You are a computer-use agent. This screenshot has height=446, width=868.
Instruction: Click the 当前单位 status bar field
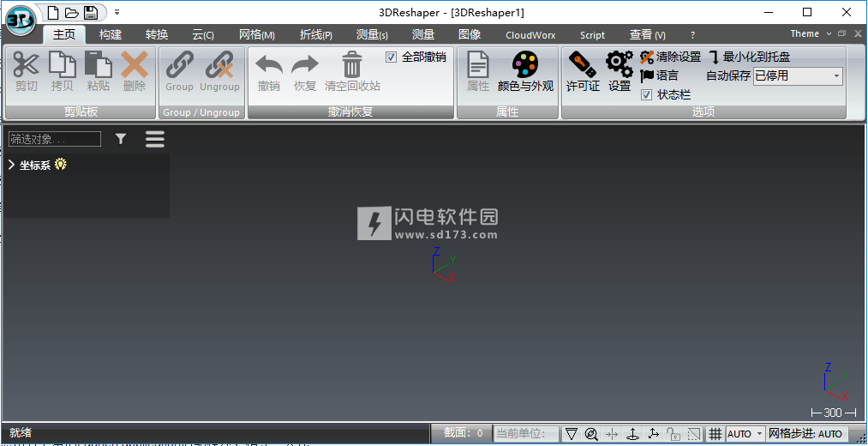(526, 434)
